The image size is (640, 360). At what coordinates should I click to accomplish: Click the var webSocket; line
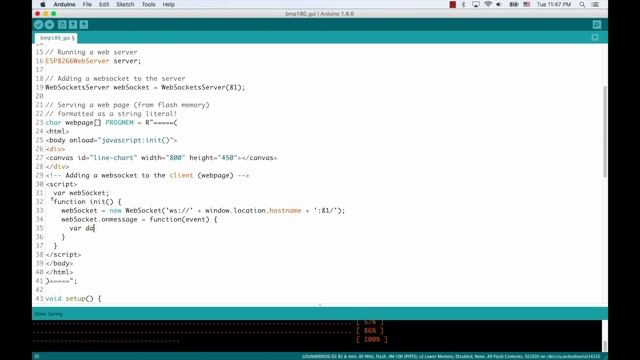tap(81, 193)
